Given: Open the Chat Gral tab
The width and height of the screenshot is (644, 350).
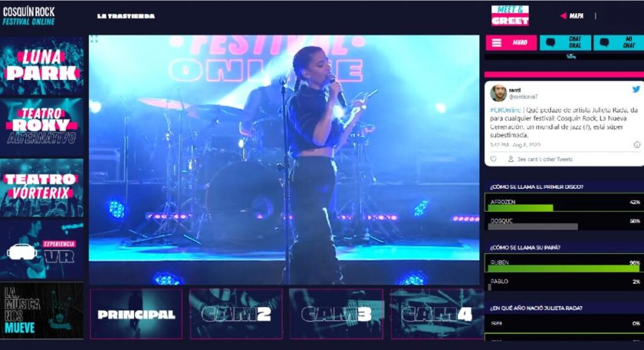Looking at the screenshot, I should pos(565,43).
